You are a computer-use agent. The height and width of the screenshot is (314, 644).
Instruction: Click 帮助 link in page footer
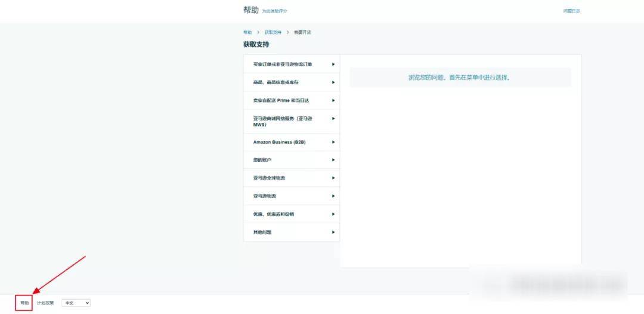(24, 303)
